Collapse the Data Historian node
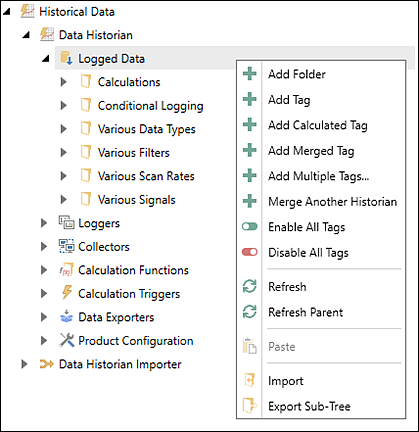Image resolution: width=419 pixels, height=432 pixels. (x=26, y=35)
